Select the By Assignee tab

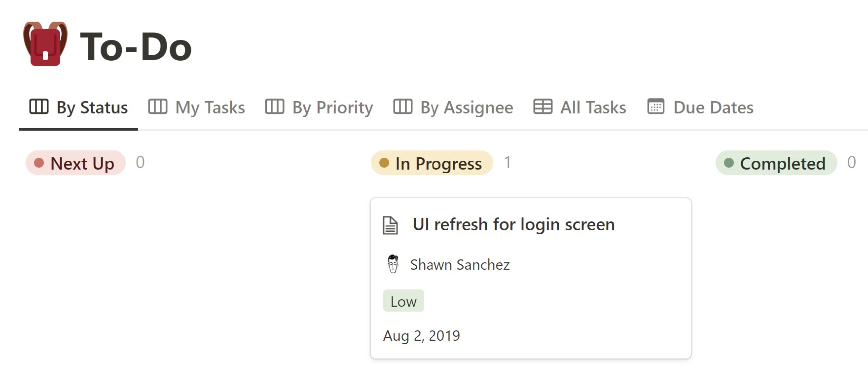pyautogui.click(x=466, y=107)
